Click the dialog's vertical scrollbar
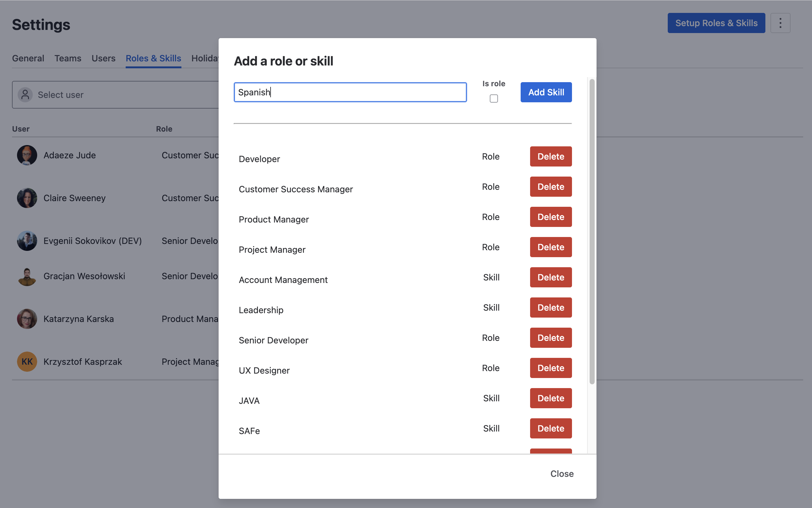The width and height of the screenshot is (812, 508). 592,232
